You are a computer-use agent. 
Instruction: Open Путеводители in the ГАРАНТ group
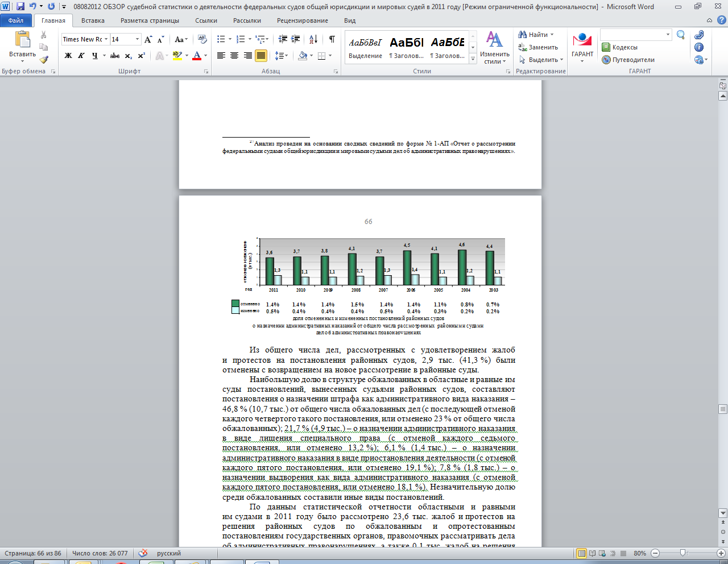[x=628, y=60]
